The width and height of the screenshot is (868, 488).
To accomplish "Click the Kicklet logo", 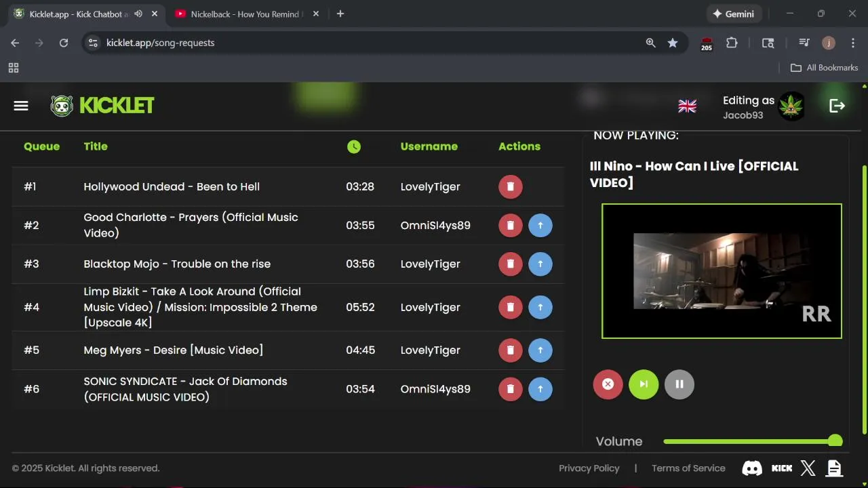I will click(102, 106).
